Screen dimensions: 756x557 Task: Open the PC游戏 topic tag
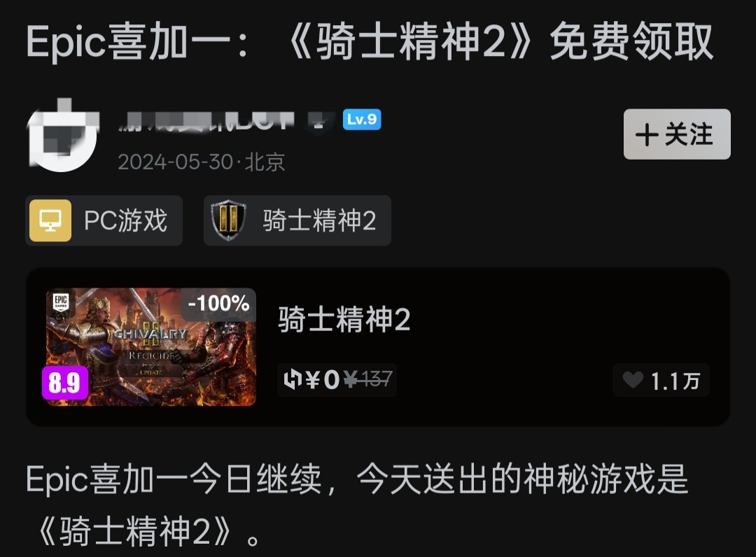click(104, 220)
